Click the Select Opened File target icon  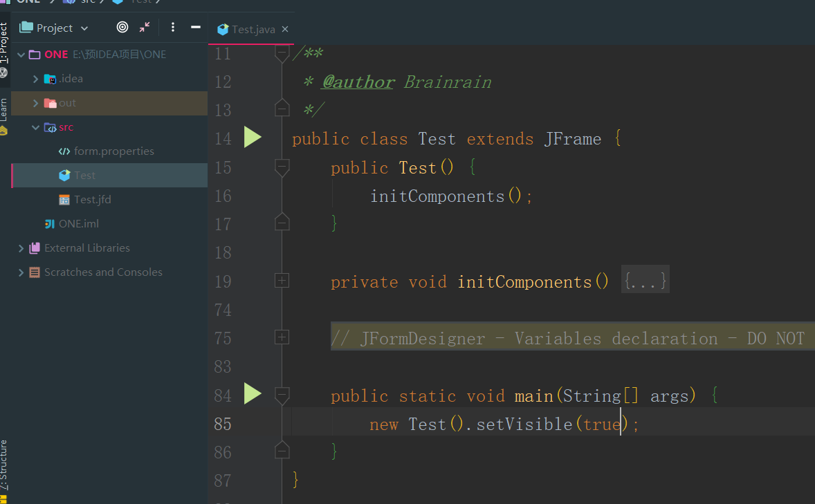[x=122, y=27]
